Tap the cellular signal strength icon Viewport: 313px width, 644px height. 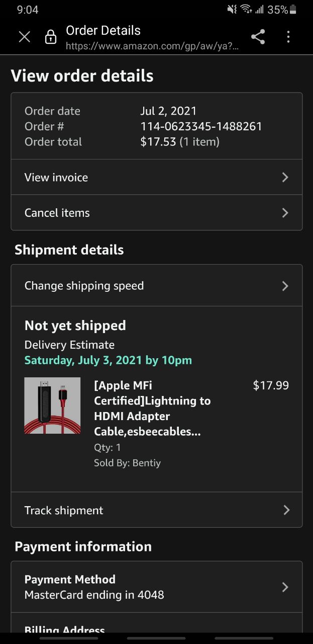(259, 10)
